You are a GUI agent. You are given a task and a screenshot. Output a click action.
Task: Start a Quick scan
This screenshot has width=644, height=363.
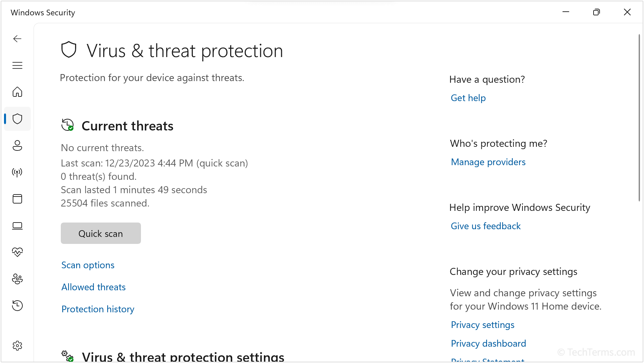click(x=101, y=233)
